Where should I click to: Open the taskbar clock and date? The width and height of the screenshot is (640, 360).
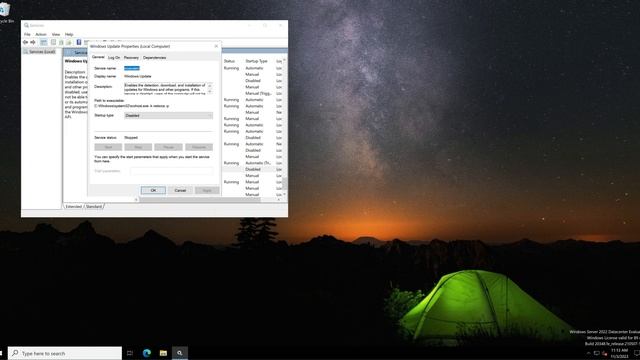(620, 353)
